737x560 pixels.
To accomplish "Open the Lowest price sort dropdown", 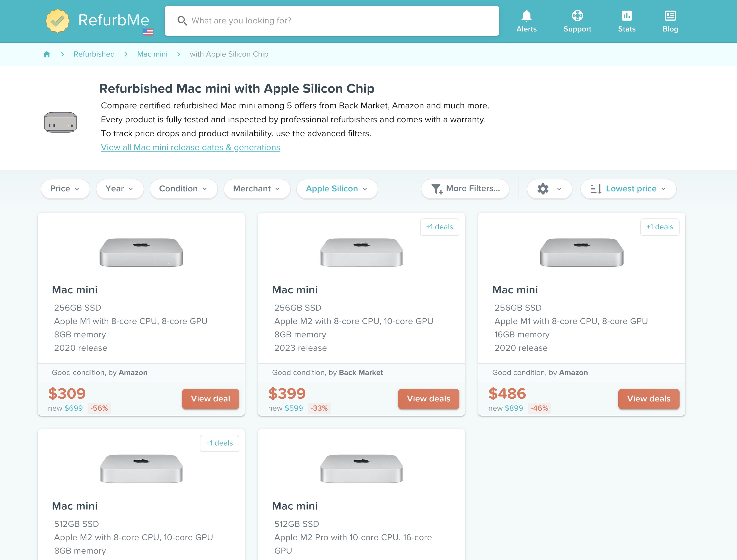I will [x=628, y=189].
